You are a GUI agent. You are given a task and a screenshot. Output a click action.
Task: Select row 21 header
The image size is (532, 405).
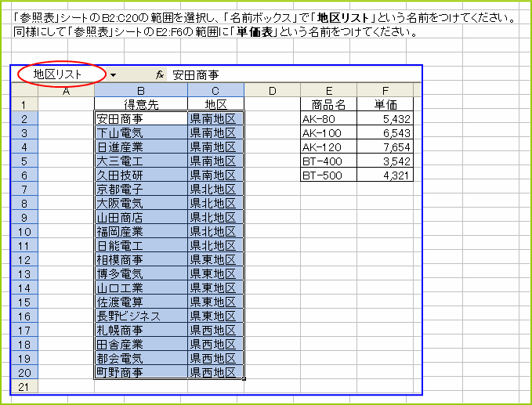click(24, 387)
